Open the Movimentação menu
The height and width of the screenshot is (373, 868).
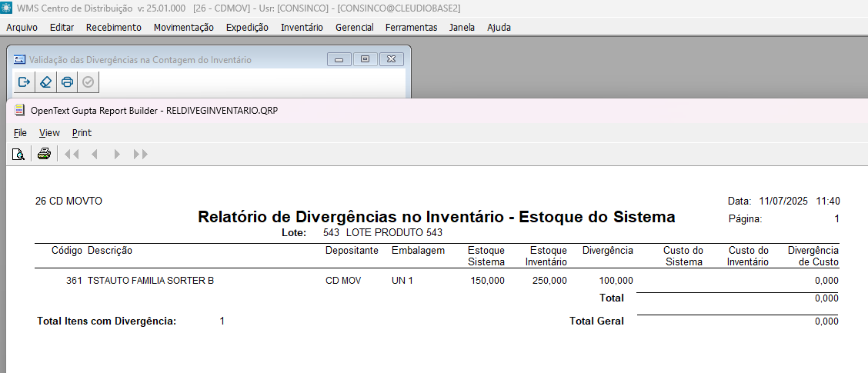click(x=184, y=27)
